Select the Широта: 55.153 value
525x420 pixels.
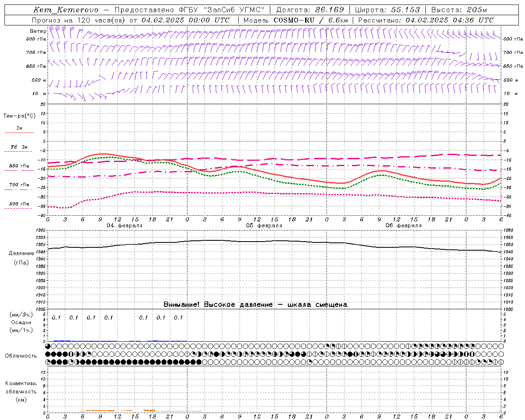tap(387, 10)
